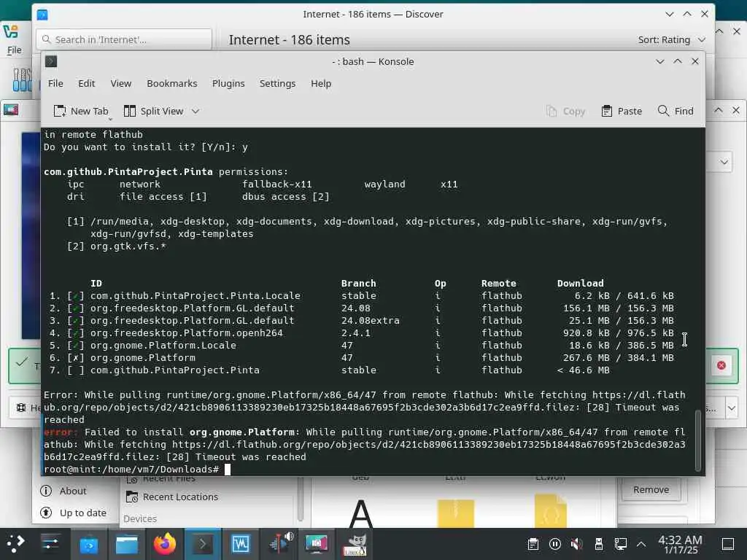Click the muted volume tray icon
This screenshot has height=560, width=747.
point(576,544)
